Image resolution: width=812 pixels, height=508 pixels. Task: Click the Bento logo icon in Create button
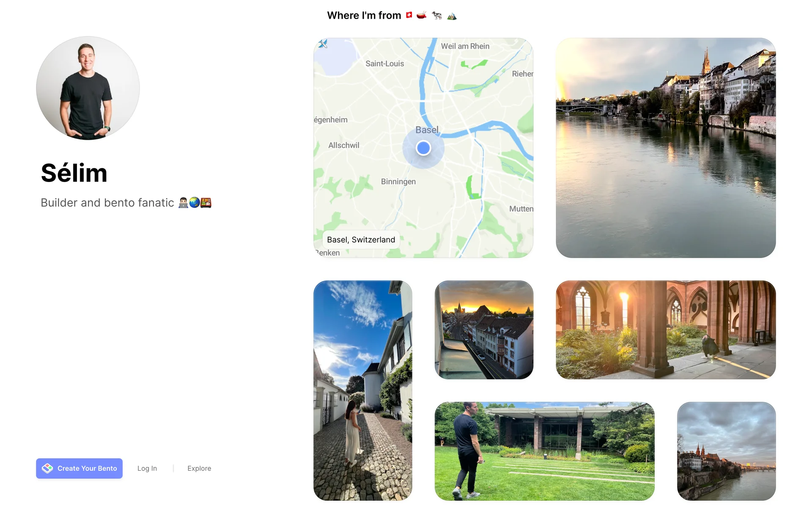coord(47,468)
